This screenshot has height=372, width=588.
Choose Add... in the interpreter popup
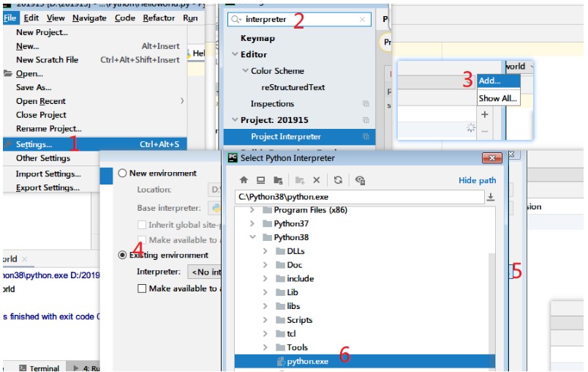(x=498, y=81)
